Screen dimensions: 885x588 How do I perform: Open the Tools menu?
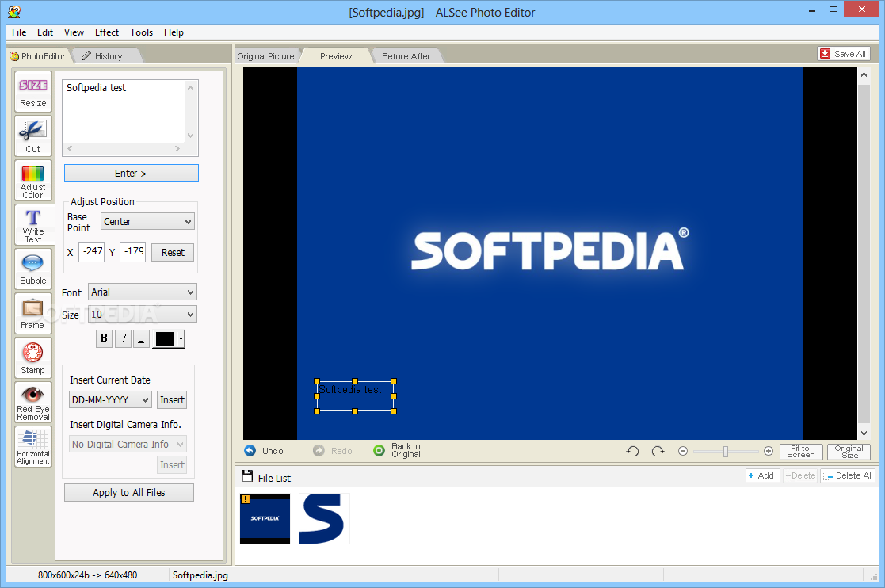(x=141, y=32)
